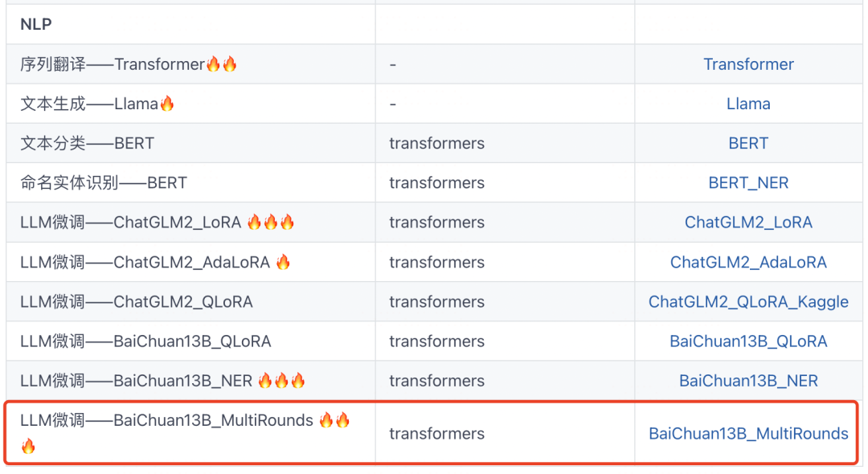Click fire emojis after BaiChuan13B_NER label
The height and width of the screenshot is (474, 868).
point(281,381)
